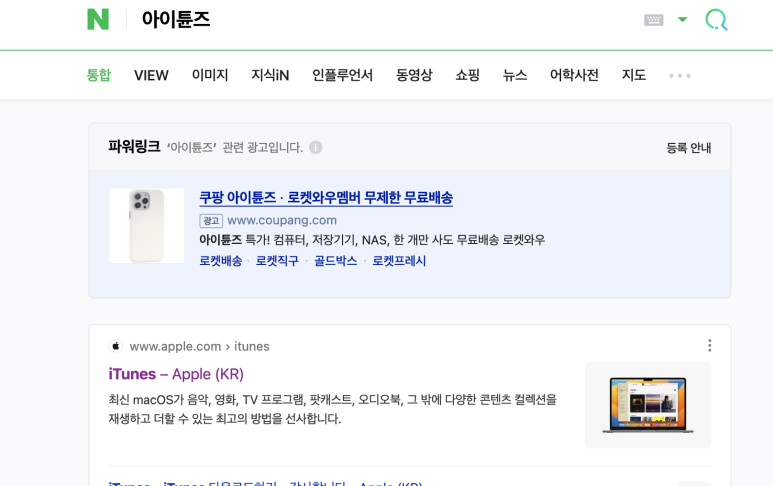Image resolution: width=773 pixels, height=486 pixels.
Task: Click the www.apple.com › itunes breadcrumb
Action: point(199,347)
